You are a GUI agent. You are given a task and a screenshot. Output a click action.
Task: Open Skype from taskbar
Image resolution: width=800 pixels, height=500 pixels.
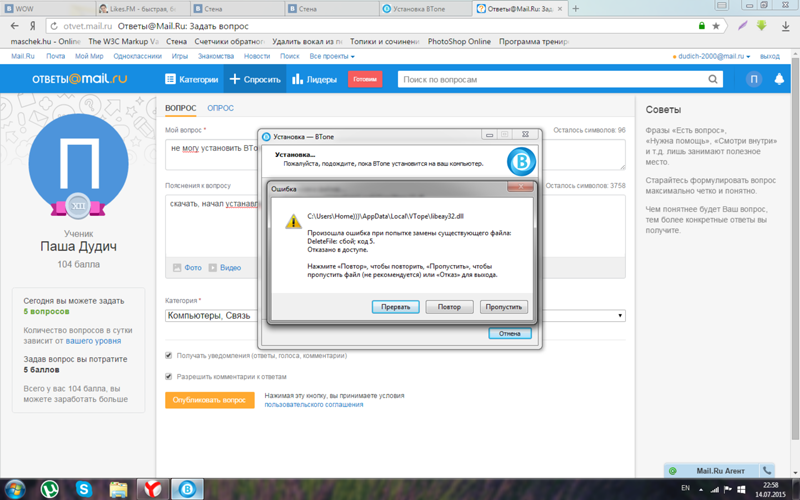point(84,489)
